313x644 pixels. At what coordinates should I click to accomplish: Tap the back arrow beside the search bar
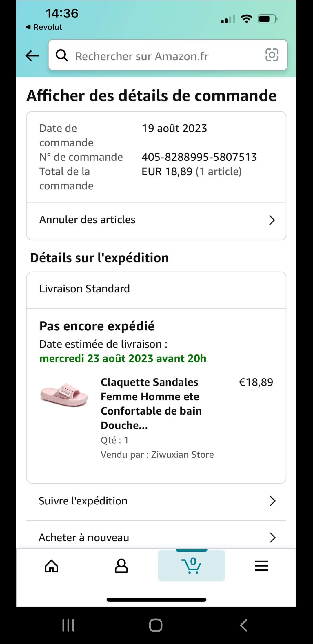(32, 55)
